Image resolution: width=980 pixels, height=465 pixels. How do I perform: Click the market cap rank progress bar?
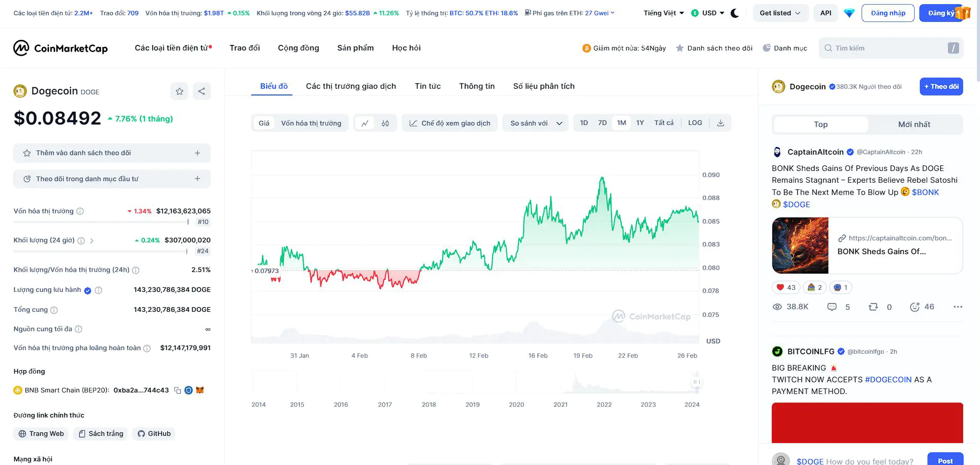click(101, 222)
